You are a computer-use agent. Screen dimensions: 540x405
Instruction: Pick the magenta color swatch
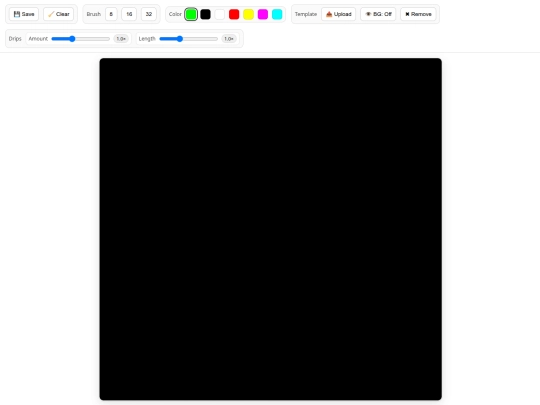coord(263,14)
